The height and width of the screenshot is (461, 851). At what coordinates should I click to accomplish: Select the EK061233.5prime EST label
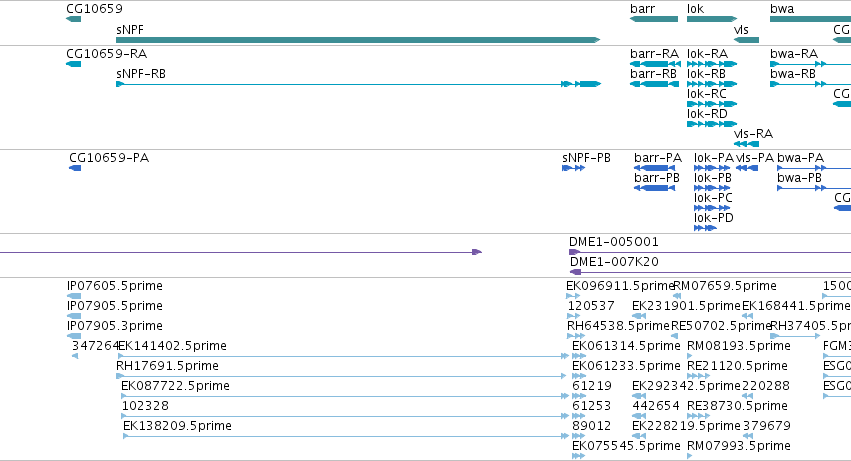tap(626, 367)
